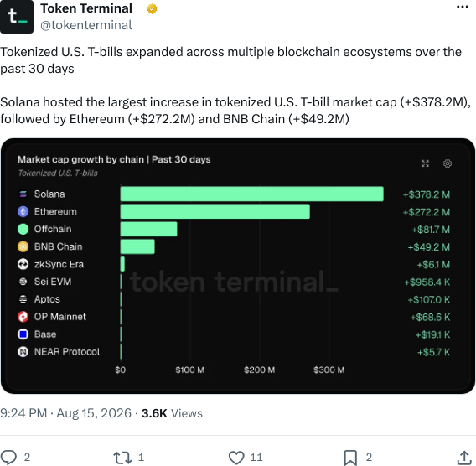
Task: Click the BNB Chain icon
Action: 23,246
